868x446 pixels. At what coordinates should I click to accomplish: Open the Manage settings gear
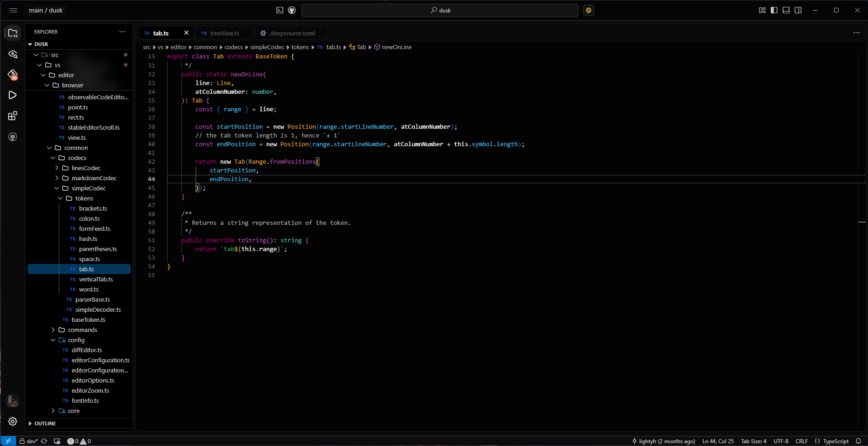point(13,421)
